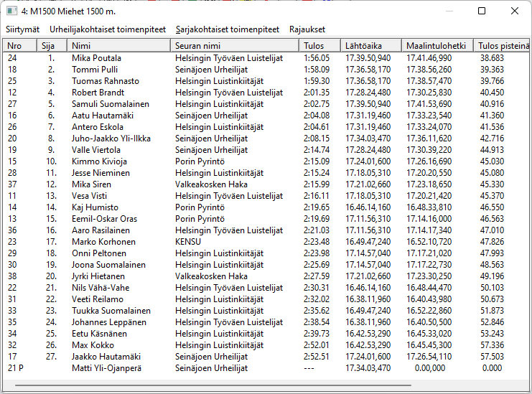This screenshot has width=532, height=394.
Task: Click the Maalintulohetki column header
Action: [x=437, y=46]
